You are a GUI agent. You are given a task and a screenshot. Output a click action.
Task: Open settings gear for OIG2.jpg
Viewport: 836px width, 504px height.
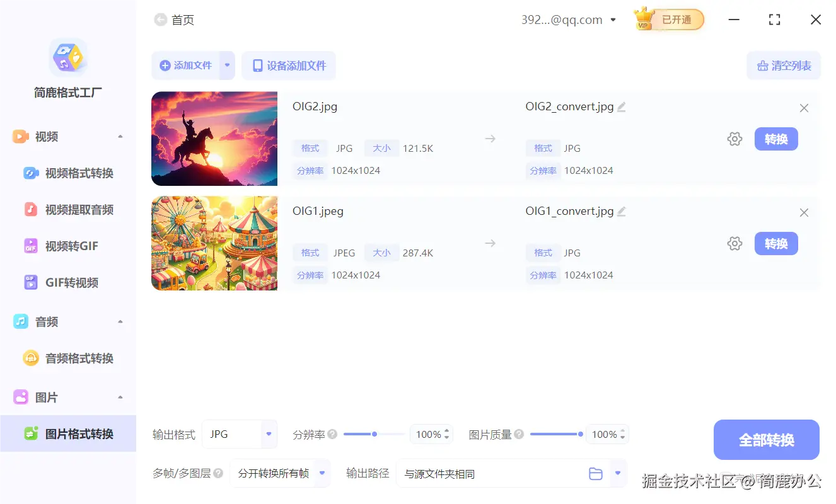[734, 139]
